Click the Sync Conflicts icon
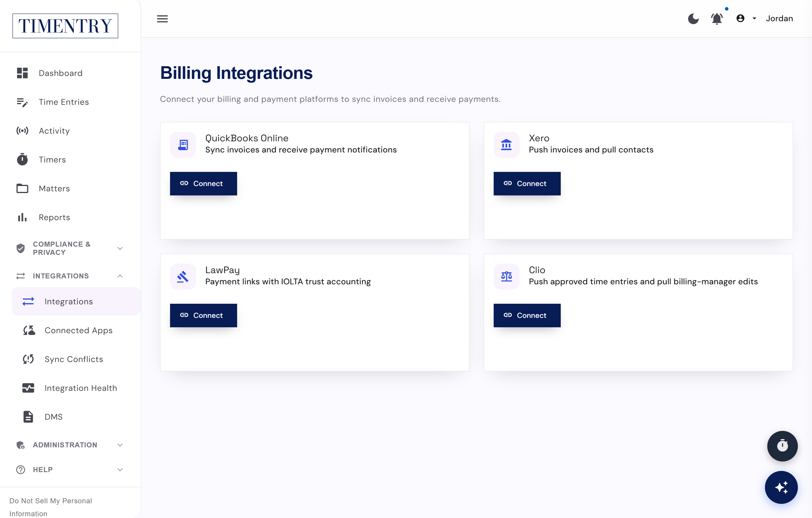This screenshot has height=518, width=812. click(28, 359)
